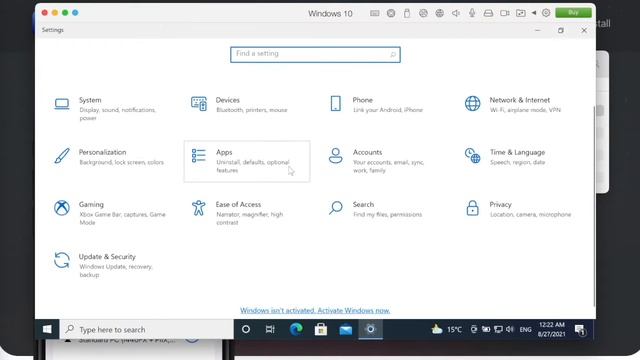The image size is (640, 360).
Task: Open Personalization settings with paintbrush icon
Action: click(108, 157)
